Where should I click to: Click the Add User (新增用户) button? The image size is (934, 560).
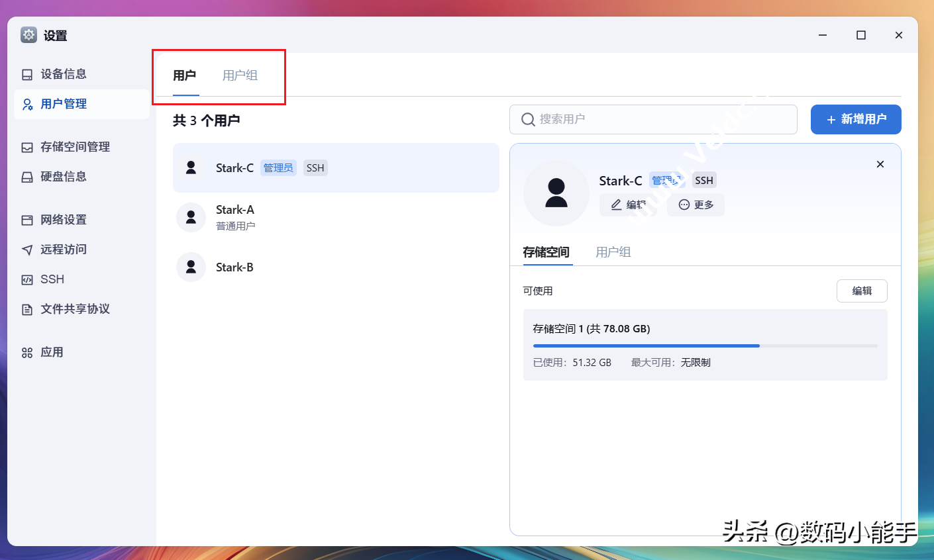point(855,119)
